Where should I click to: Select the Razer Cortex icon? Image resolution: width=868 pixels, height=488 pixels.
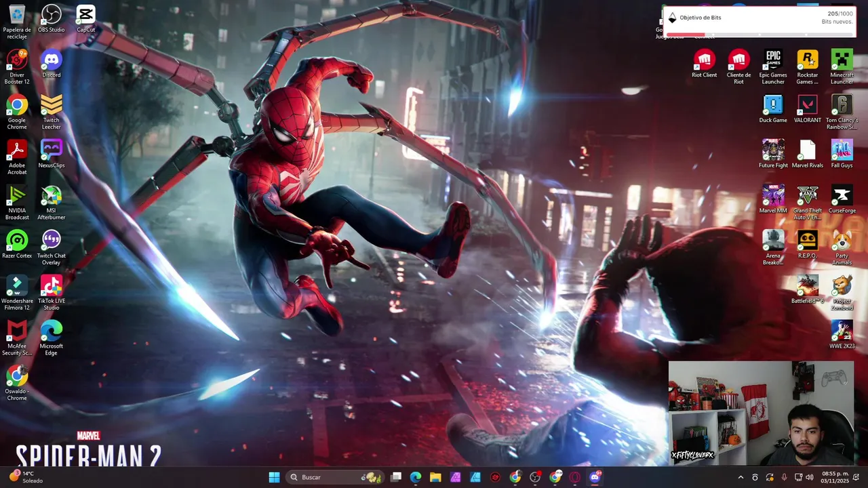(17, 245)
